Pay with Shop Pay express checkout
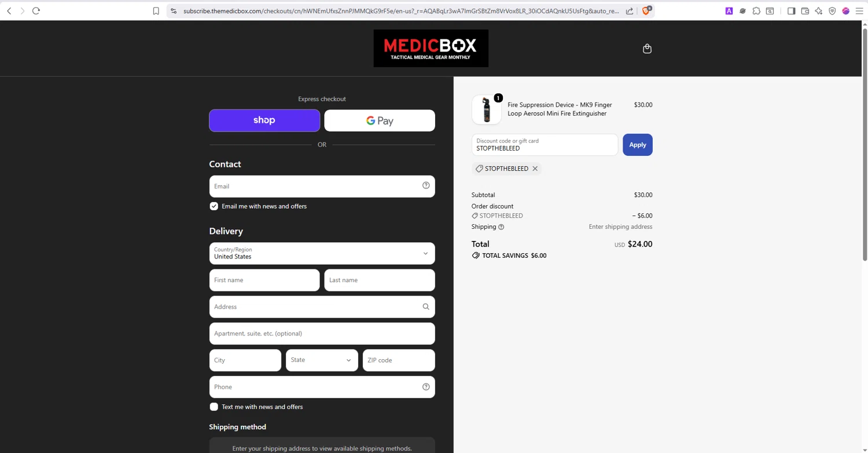The image size is (868, 453). click(x=264, y=120)
